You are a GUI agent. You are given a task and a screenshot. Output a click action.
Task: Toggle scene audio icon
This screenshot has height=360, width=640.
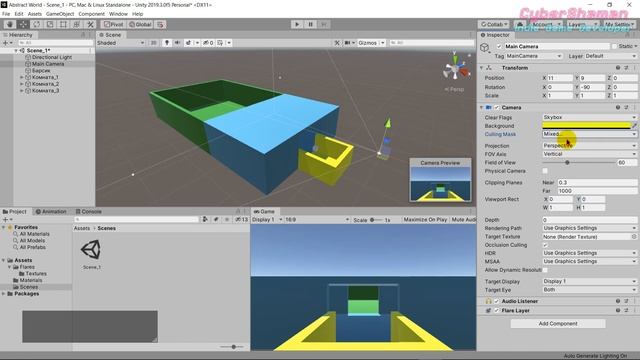[178, 43]
